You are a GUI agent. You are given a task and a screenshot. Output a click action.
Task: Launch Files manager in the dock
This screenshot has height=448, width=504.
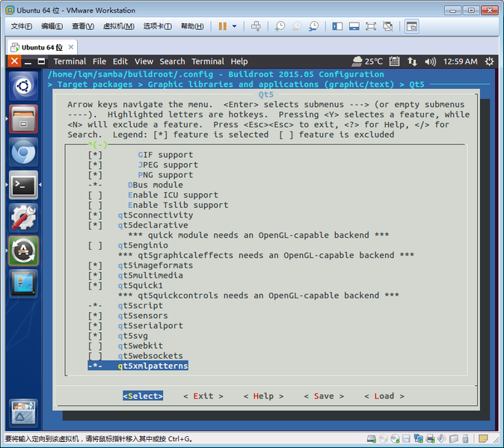pos(23,119)
